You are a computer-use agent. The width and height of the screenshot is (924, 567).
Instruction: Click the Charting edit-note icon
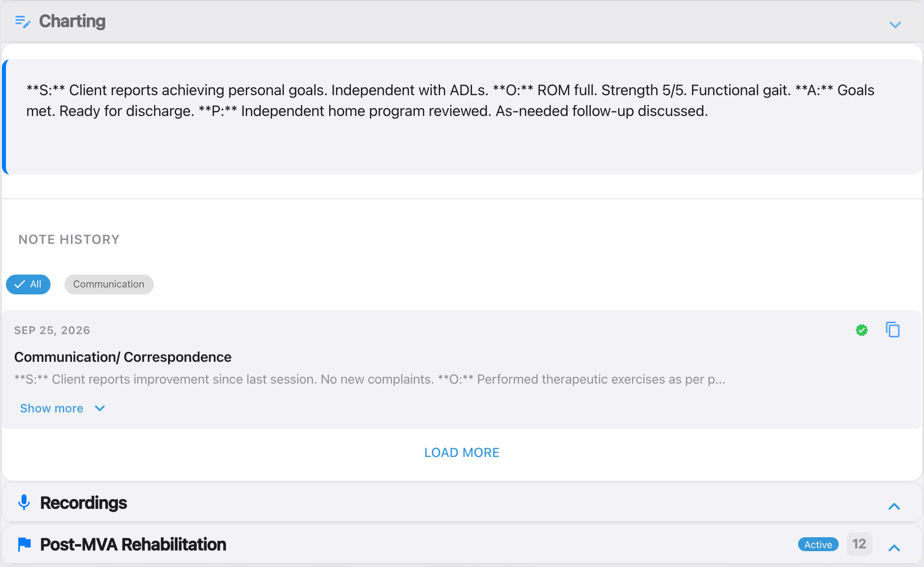tap(23, 22)
